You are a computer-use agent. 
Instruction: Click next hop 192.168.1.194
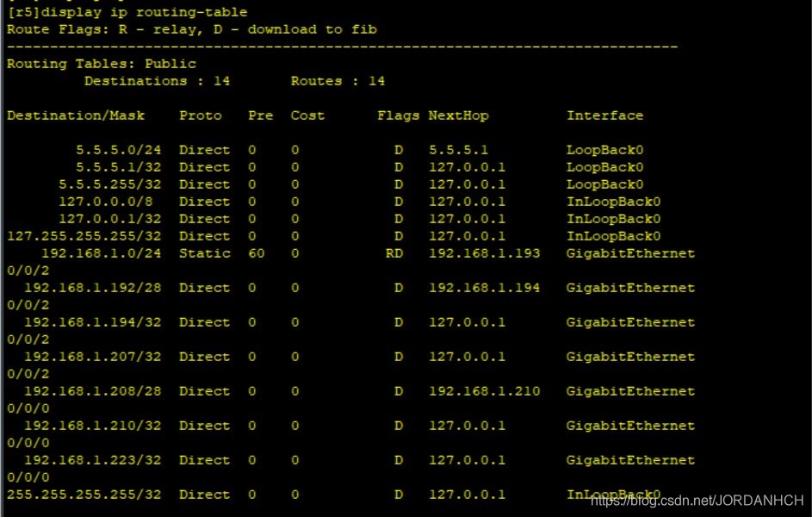[484, 288]
